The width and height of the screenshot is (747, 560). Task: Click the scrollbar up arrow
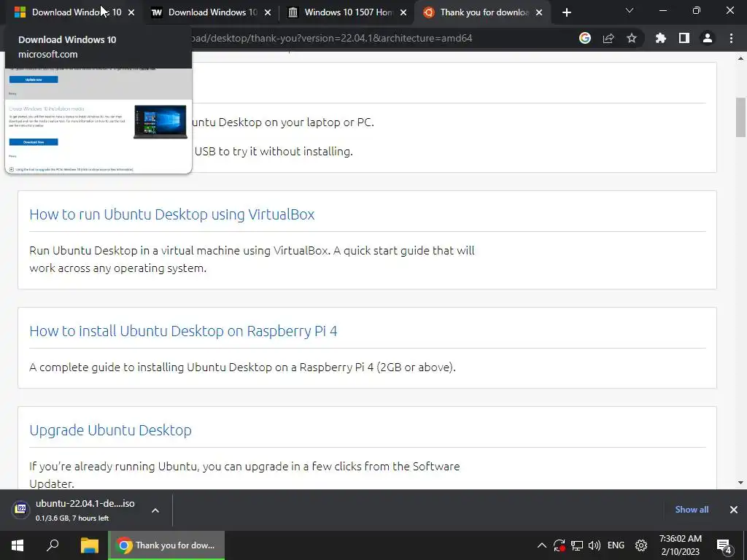tap(740, 58)
